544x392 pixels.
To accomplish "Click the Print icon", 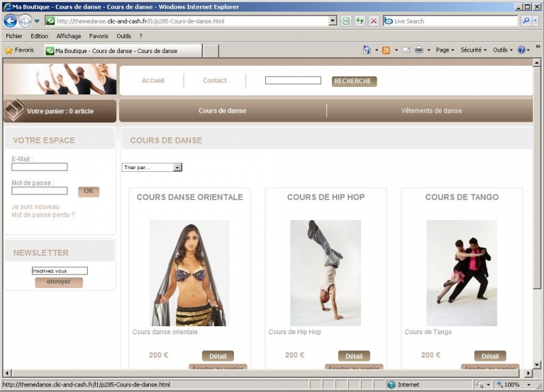I will [x=419, y=50].
